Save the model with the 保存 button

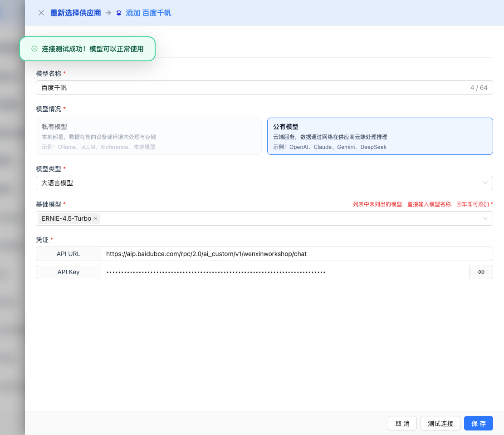tap(478, 424)
